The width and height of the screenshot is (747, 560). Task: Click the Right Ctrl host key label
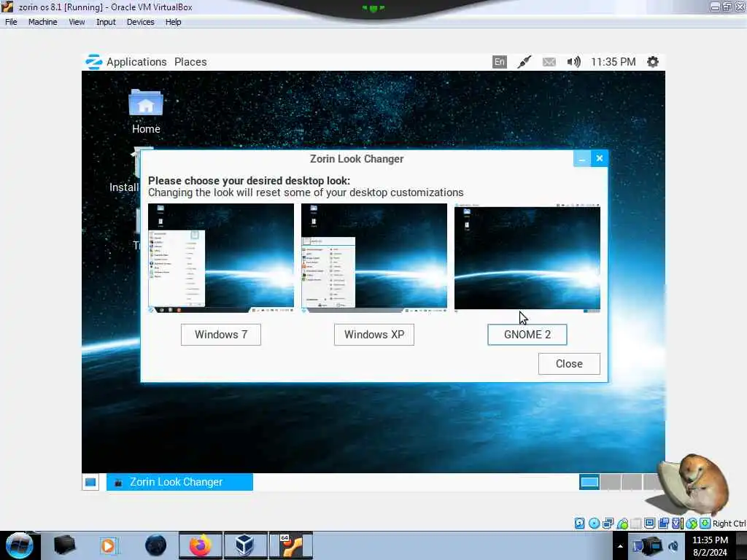pyautogui.click(x=729, y=524)
